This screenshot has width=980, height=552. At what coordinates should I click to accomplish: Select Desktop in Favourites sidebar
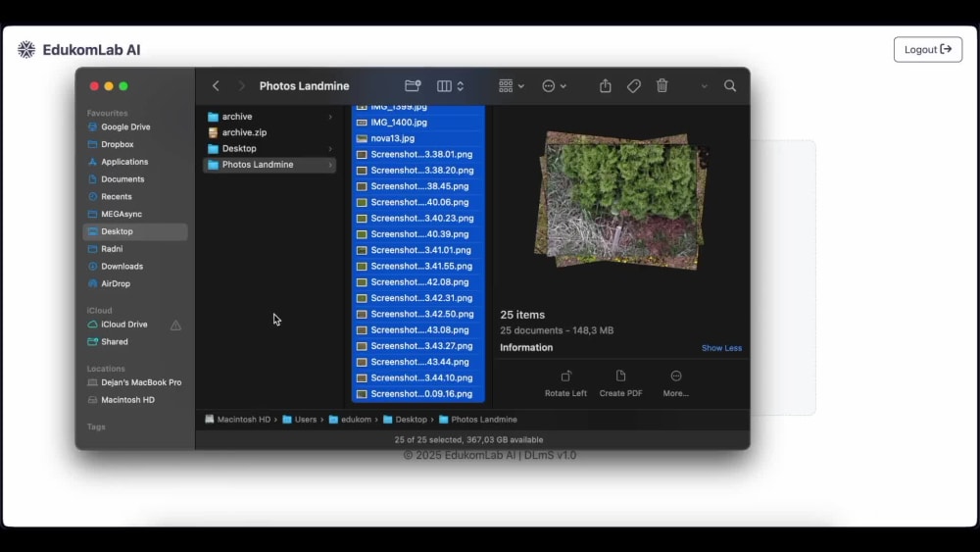pyautogui.click(x=135, y=231)
